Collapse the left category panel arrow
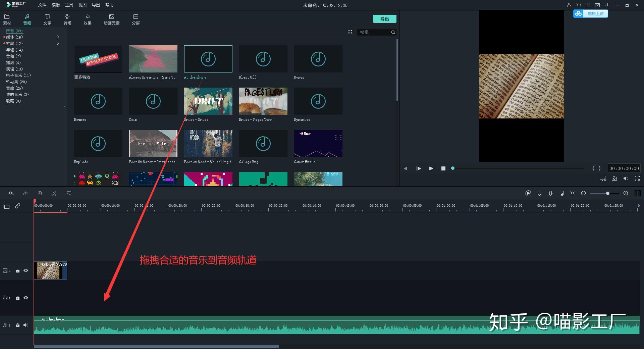 click(x=65, y=107)
